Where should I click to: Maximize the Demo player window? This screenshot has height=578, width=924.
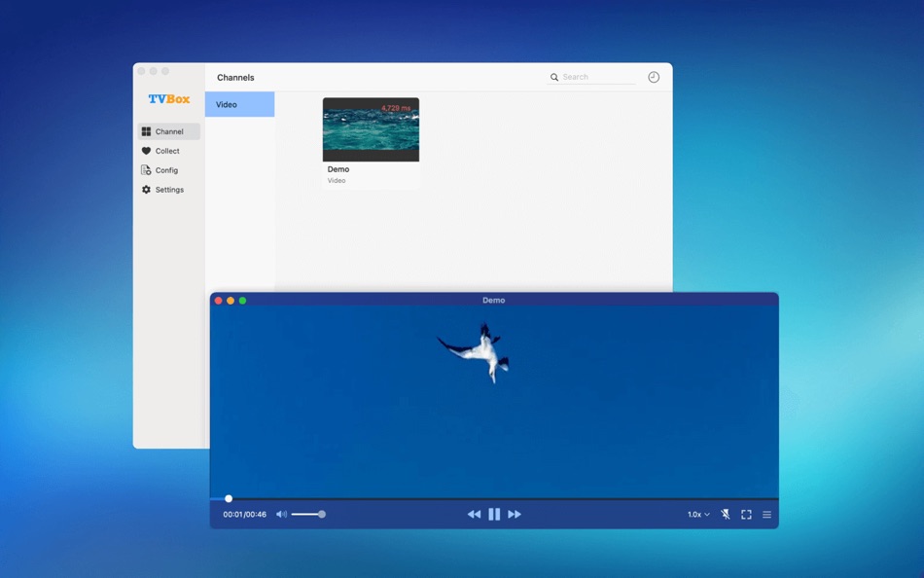click(242, 301)
